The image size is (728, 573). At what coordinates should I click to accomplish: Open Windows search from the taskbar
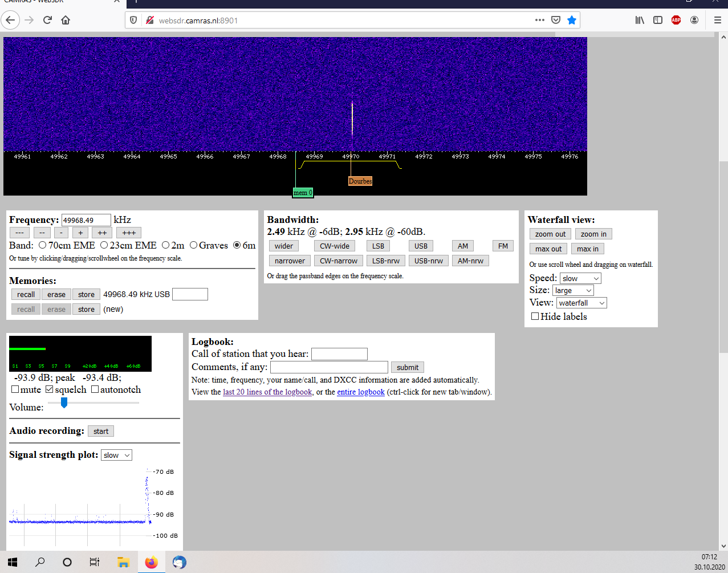40,562
